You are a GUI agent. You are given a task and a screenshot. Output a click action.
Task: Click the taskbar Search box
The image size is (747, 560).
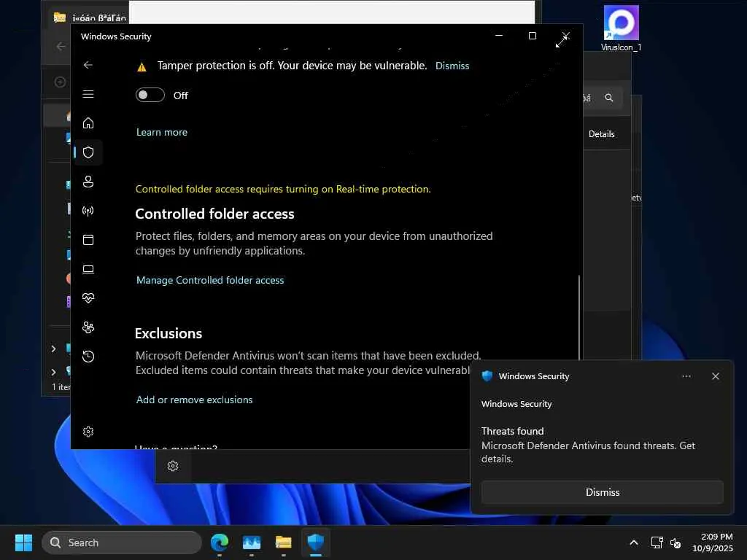point(122,542)
